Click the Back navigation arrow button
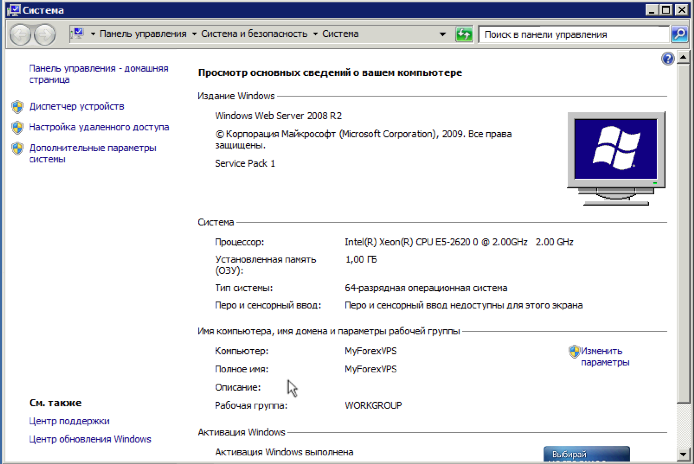 [20, 34]
